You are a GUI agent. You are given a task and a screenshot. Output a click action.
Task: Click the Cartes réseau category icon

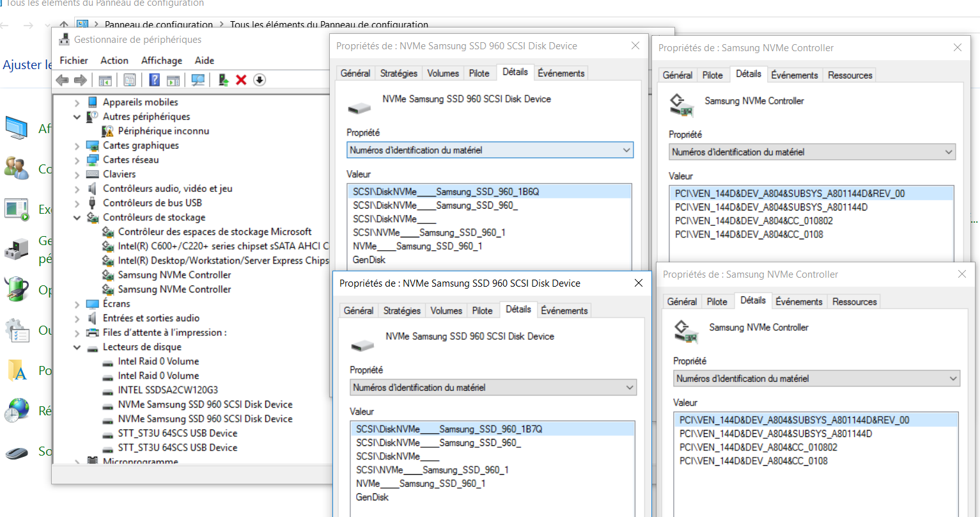coord(93,160)
